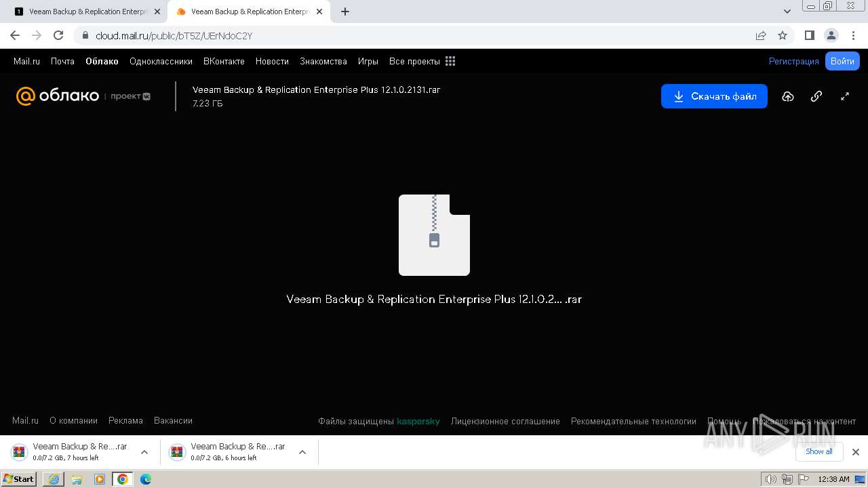
Task: Expand options for first download item
Action: point(144,452)
